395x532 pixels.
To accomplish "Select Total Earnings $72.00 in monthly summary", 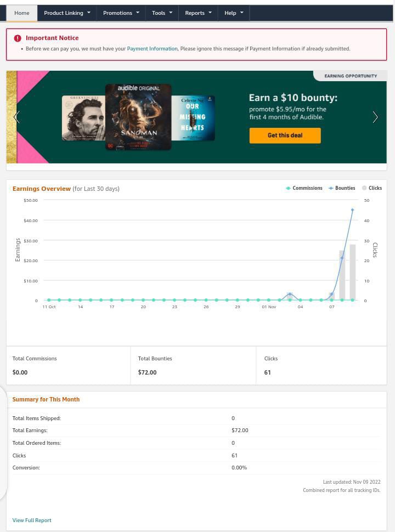I will 240,430.
